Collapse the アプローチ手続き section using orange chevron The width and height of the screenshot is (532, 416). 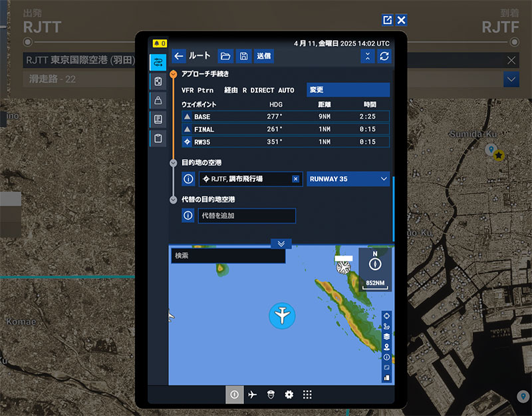(x=174, y=74)
